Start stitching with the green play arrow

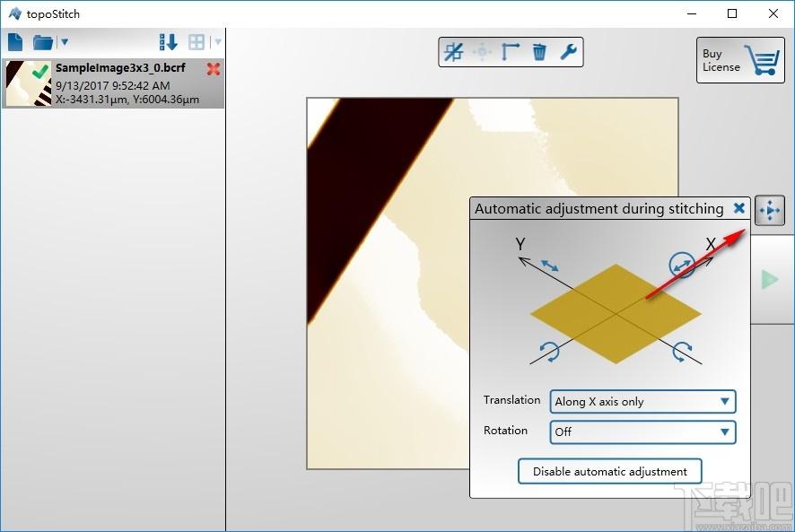pos(770,279)
